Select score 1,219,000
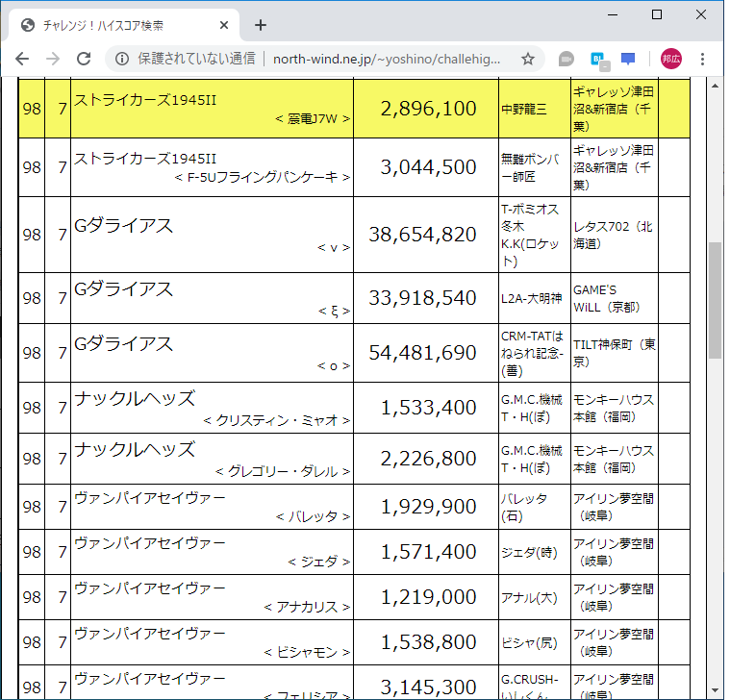This screenshot has width=730, height=700. 428,597
